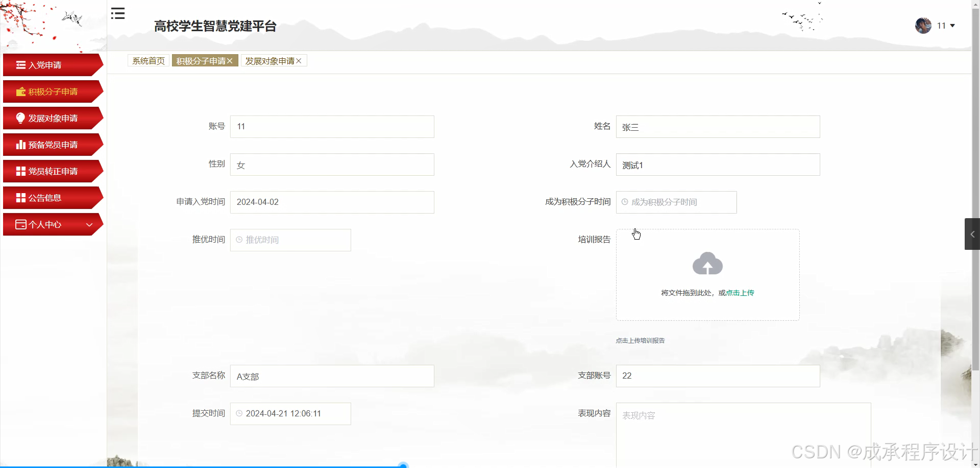Click the 党员转正申请 grid icon
This screenshot has width=980, height=468.
point(20,171)
